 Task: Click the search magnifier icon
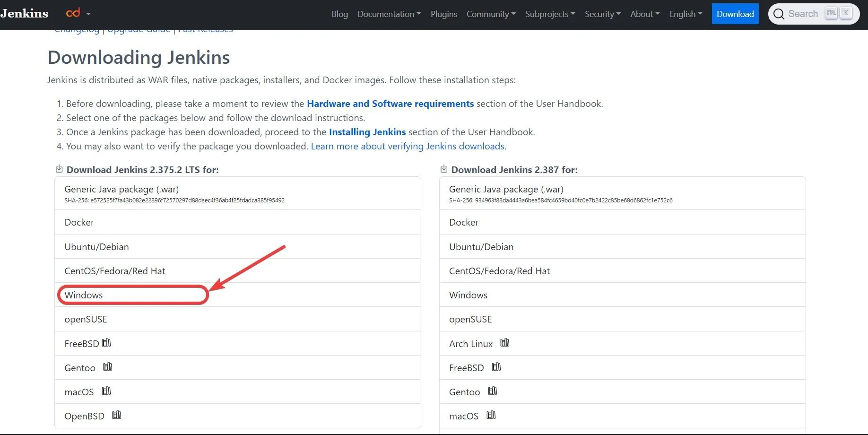pos(779,14)
